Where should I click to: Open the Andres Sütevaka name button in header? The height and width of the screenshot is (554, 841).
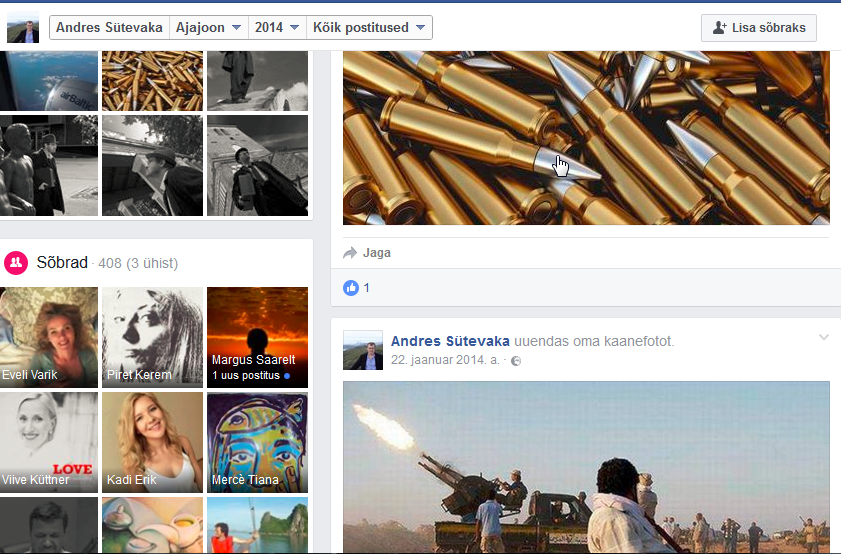click(109, 27)
